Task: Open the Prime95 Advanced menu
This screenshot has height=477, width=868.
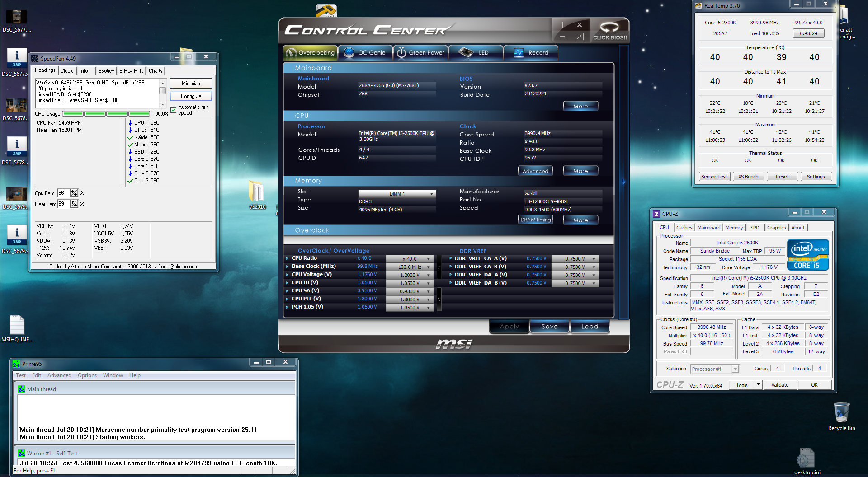Action: 59,375
